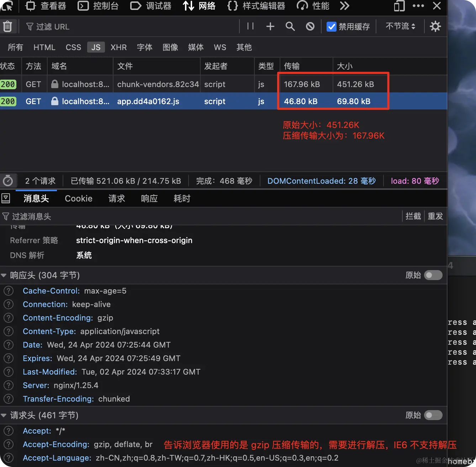Click the request blocking icon
Screen dimensions: 476x467
[x=310, y=26]
